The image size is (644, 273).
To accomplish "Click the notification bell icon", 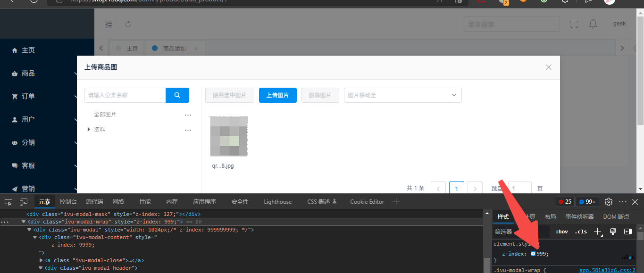I will [x=593, y=25].
